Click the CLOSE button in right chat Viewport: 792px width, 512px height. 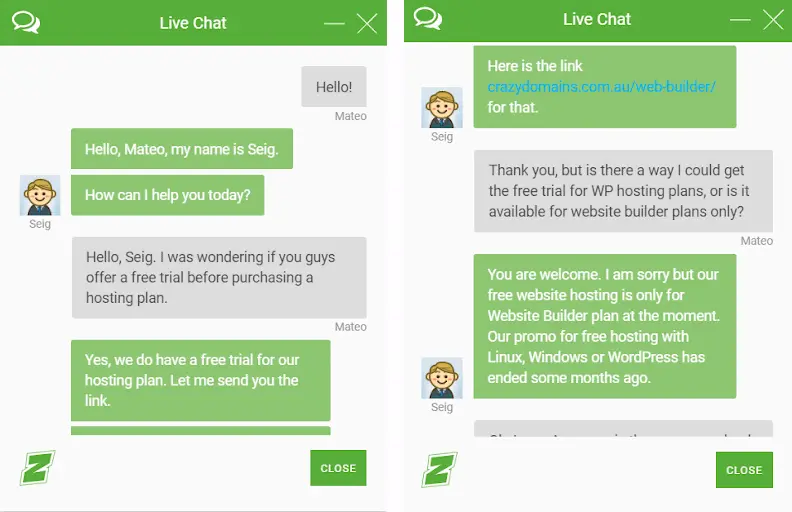tap(744, 470)
